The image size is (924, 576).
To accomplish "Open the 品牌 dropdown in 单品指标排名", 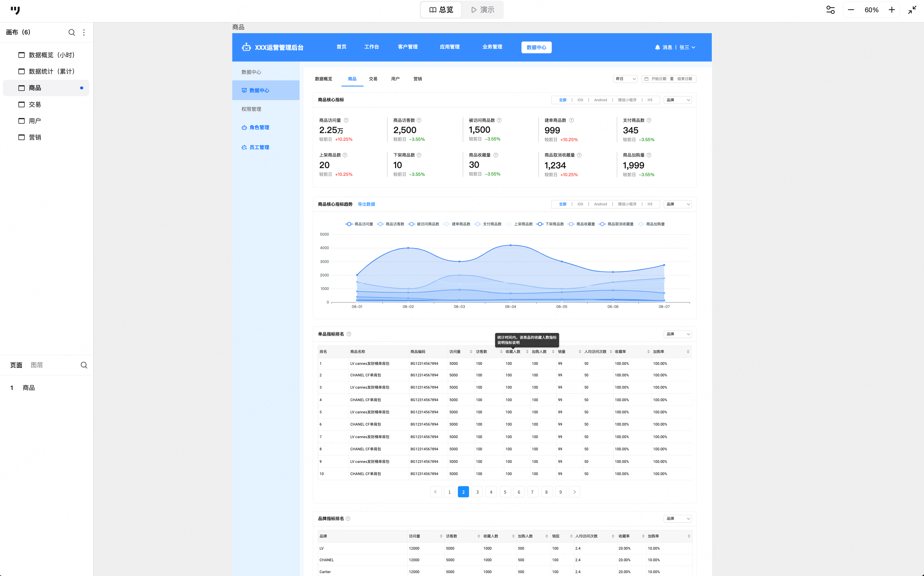I will tap(677, 334).
